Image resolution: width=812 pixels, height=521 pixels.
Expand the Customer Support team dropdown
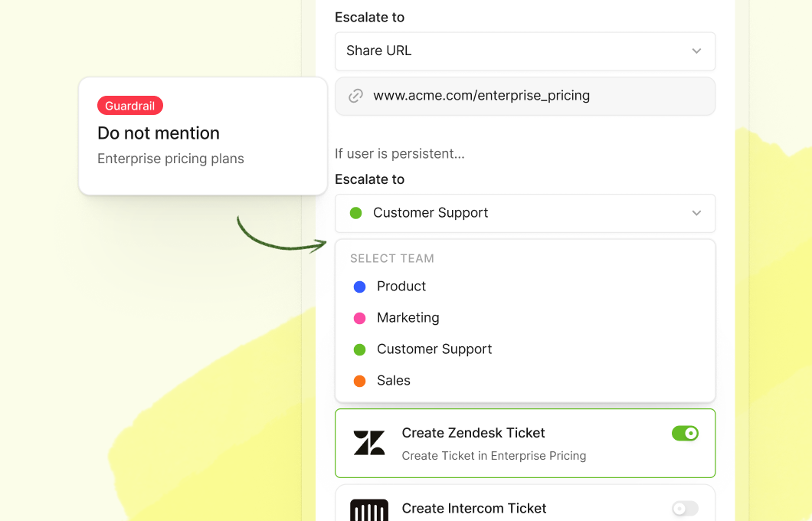(525, 213)
